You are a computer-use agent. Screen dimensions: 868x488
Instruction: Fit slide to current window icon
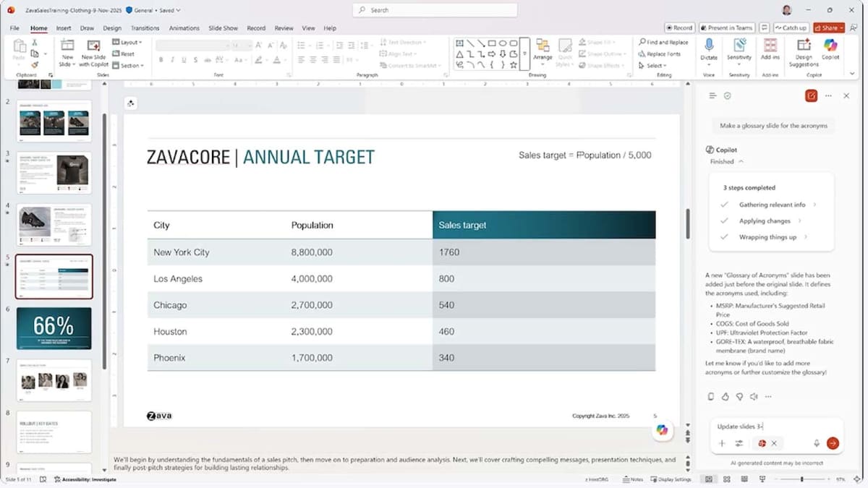pyautogui.click(x=859, y=479)
